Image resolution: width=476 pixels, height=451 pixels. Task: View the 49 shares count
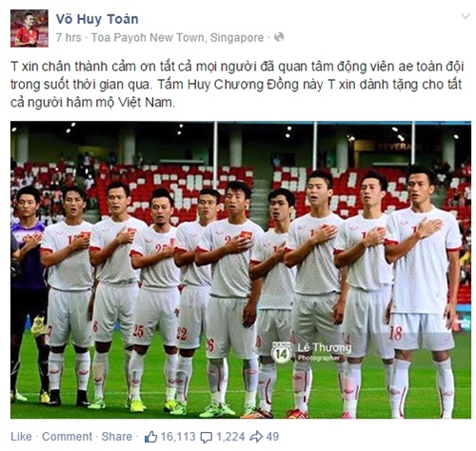272,437
